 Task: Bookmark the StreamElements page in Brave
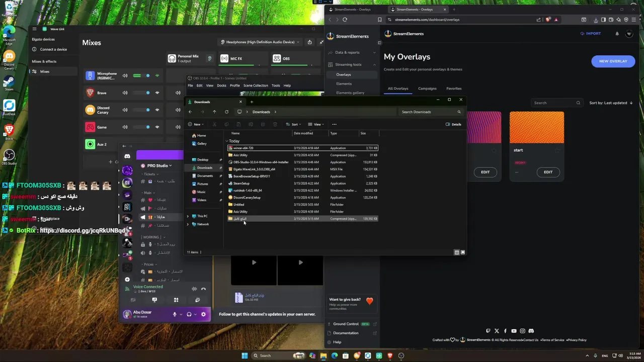[x=380, y=20]
